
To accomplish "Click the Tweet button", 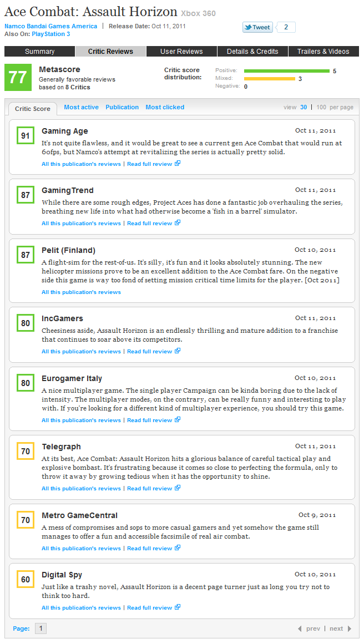I will [257, 28].
